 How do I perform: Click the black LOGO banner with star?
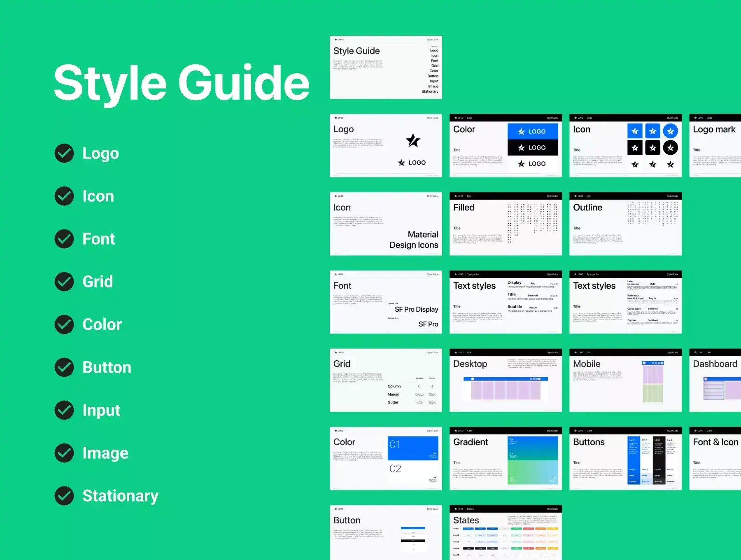[x=532, y=147]
